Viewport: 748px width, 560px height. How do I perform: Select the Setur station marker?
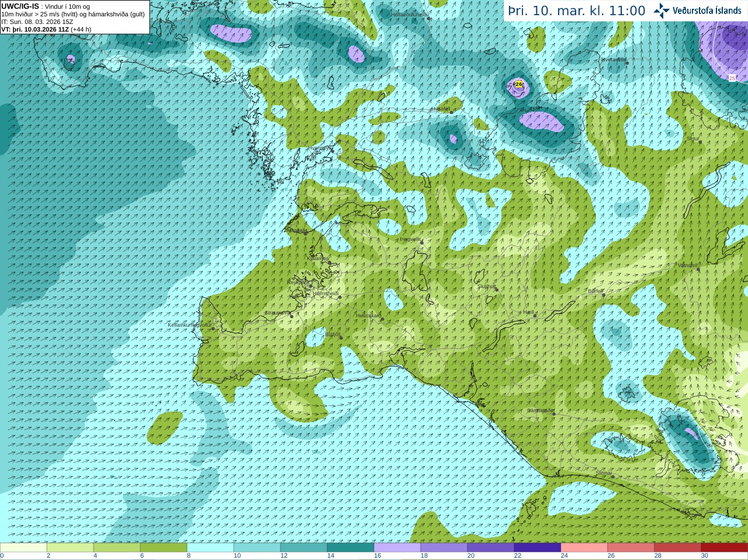coord(699,141)
